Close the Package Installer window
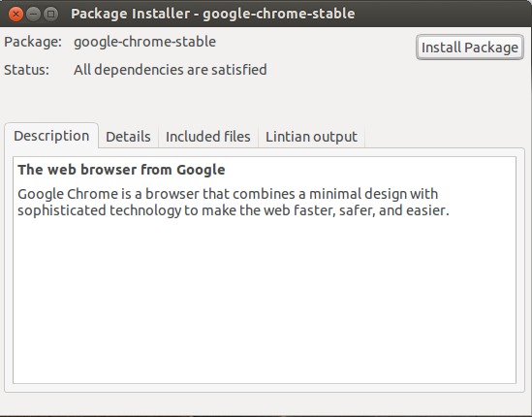The width and height of the screenshot is (532, 417). [x=16, y=15]
